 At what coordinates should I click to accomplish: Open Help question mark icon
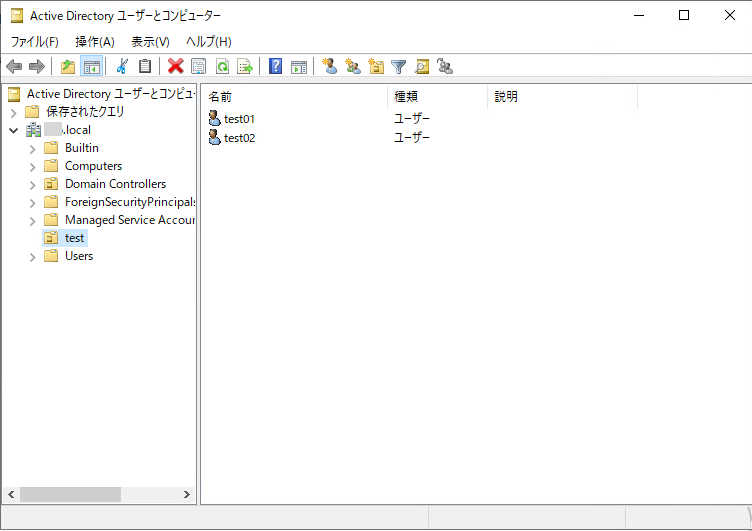pyautogui.click(x=275, y=66)
